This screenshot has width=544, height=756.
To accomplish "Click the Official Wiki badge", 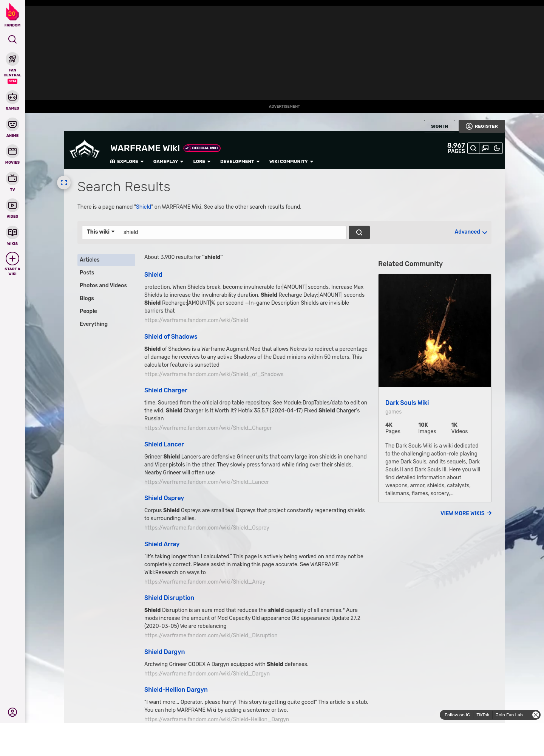I will (202, 148).
